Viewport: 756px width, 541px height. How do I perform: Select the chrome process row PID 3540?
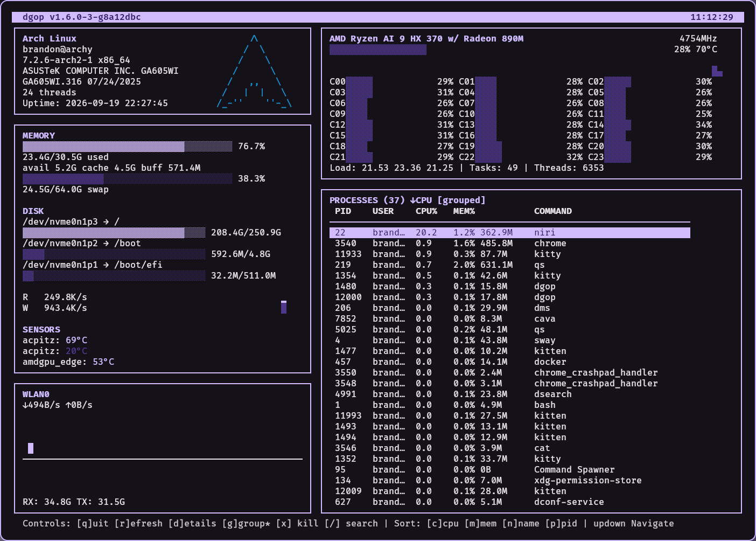(510, 243)
